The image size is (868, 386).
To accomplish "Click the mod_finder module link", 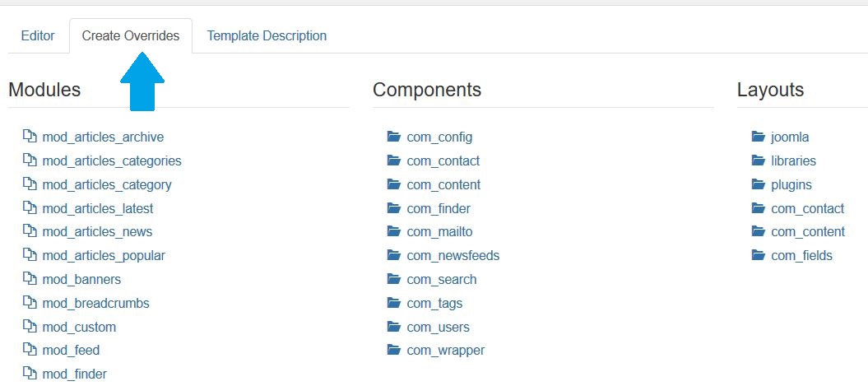I will click(74, 374).
